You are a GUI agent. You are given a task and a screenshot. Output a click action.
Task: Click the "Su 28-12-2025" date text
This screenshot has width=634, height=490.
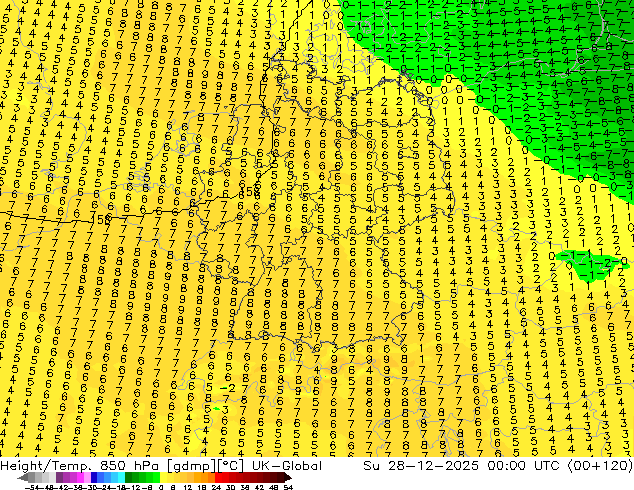click(x=421, y=466)
